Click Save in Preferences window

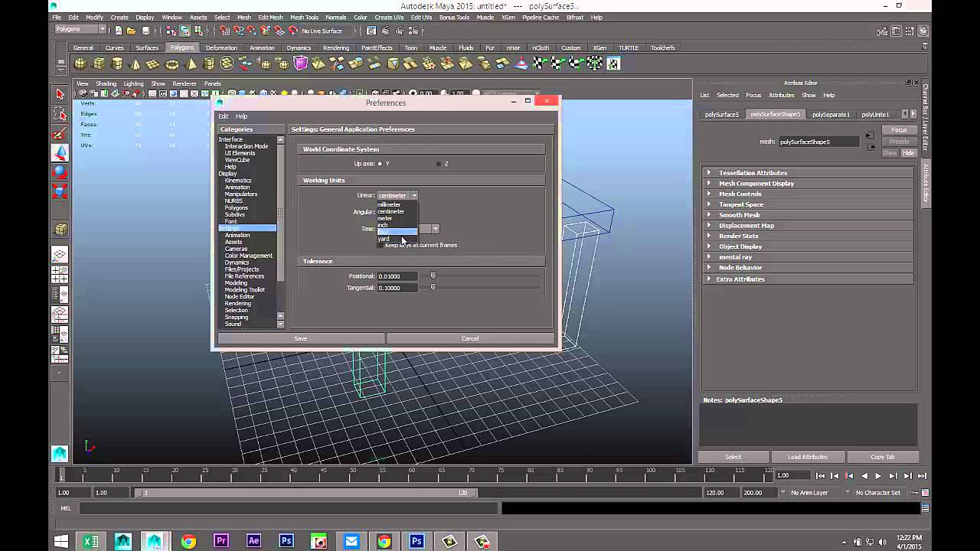coord(301,338)
